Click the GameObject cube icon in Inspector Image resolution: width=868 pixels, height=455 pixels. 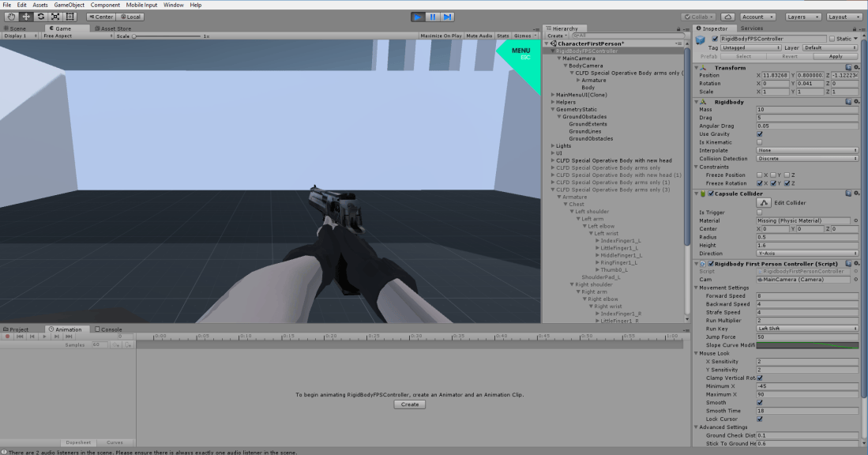tap(701, 39)
